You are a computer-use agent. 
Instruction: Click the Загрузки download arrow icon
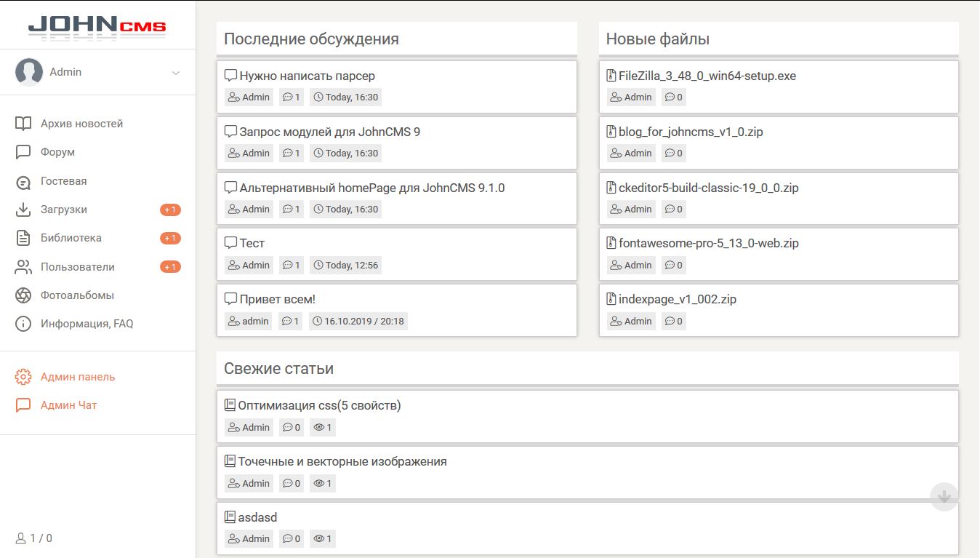[x=23, y=210]
